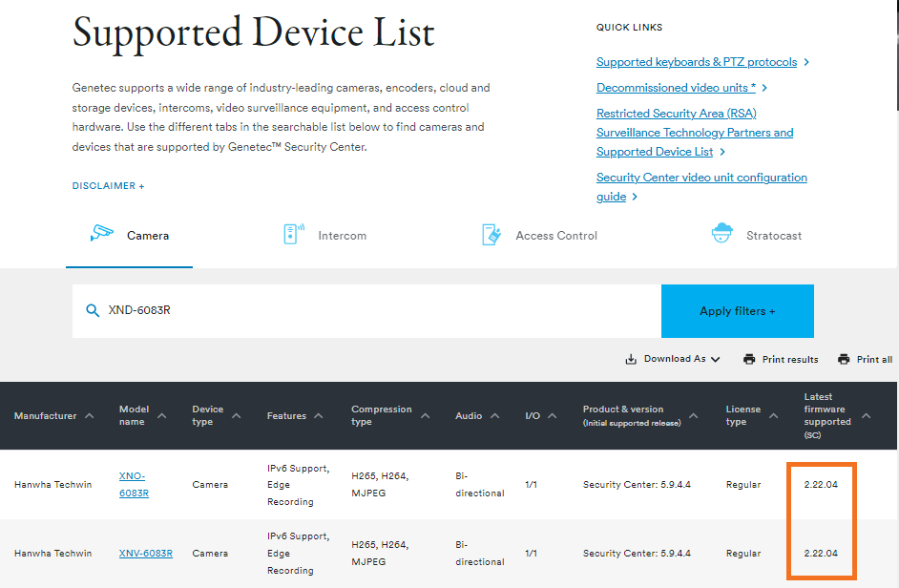Click I/O value 1/1 in XNO-6083R row
This screenshot has width=899, height=588.
point(531,484)
